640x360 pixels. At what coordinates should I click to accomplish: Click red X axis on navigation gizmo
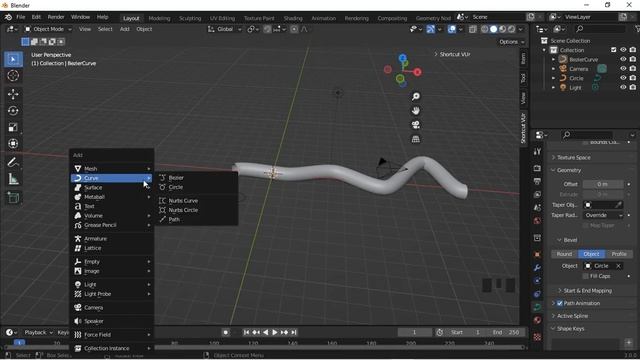[x=417, y=72]
